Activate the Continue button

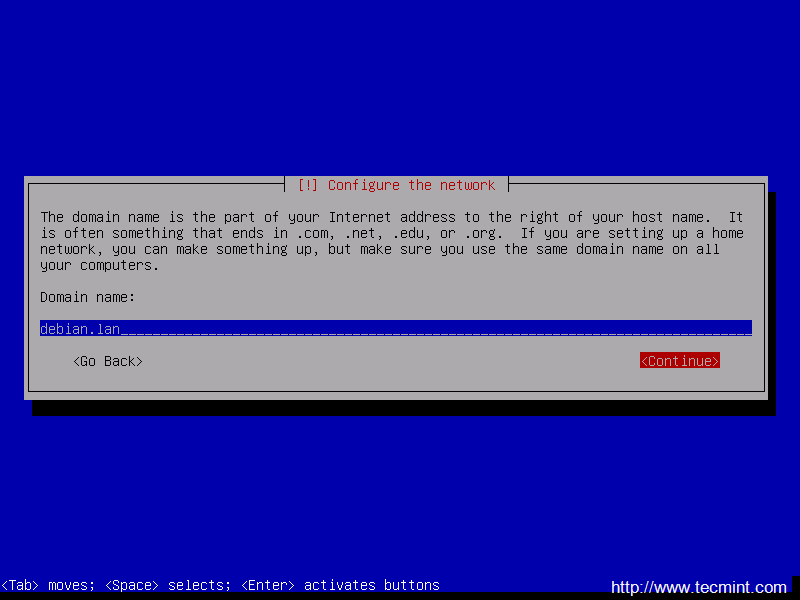tap(680, 361)
